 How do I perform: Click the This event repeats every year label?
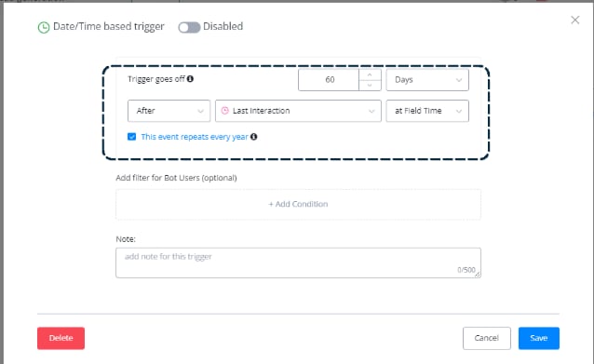pyautogui.click(x=195, y=137)
